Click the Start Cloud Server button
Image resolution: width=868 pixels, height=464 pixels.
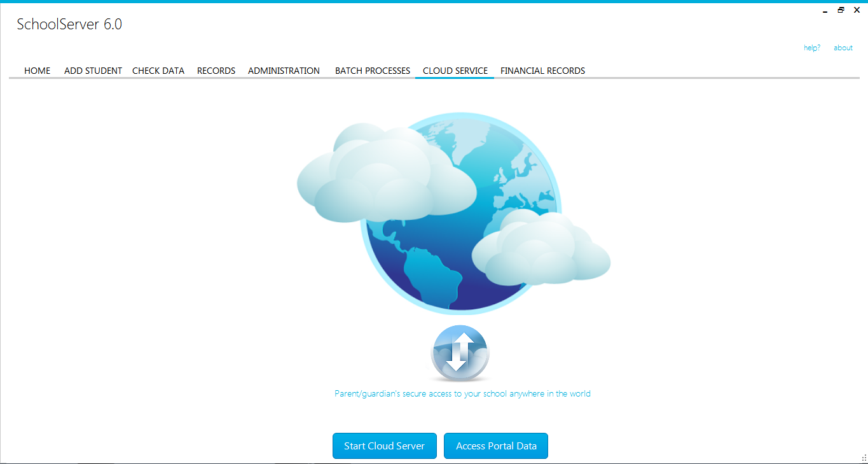[384, 446]
